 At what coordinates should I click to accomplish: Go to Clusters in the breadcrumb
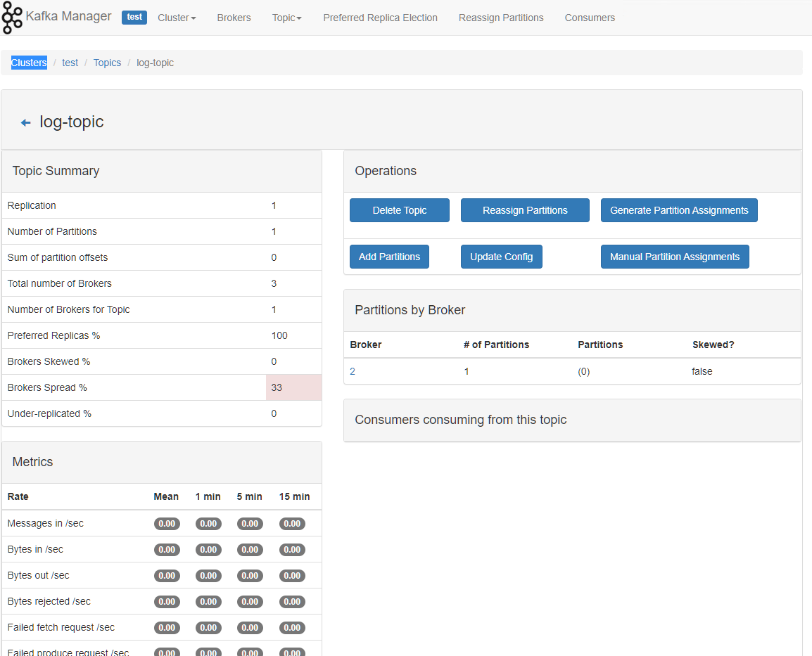[x=29, y=63]
